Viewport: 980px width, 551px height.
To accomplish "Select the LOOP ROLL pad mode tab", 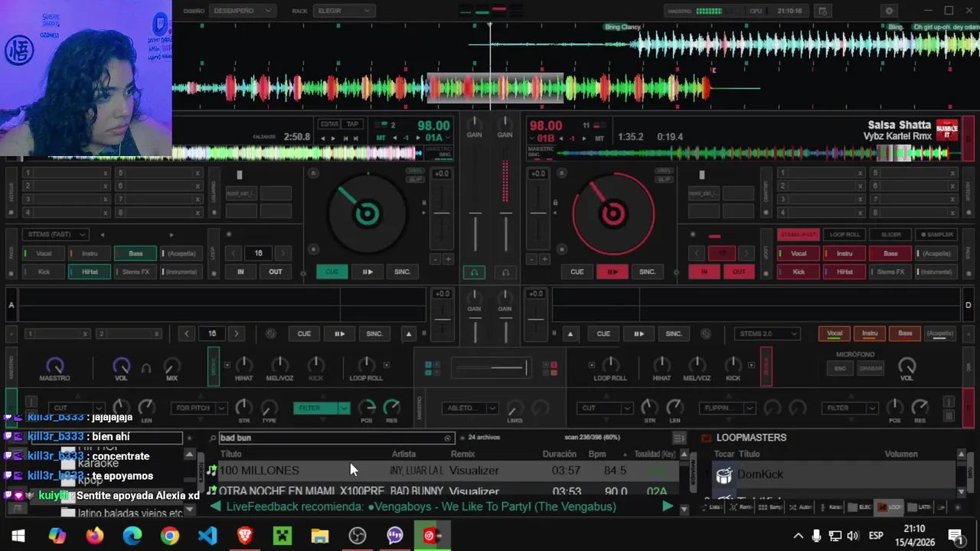I will coord(844,234).
